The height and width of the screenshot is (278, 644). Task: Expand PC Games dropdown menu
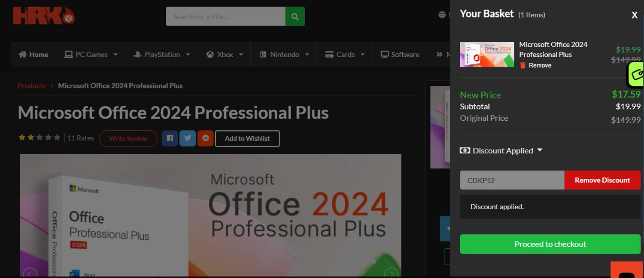91,55
